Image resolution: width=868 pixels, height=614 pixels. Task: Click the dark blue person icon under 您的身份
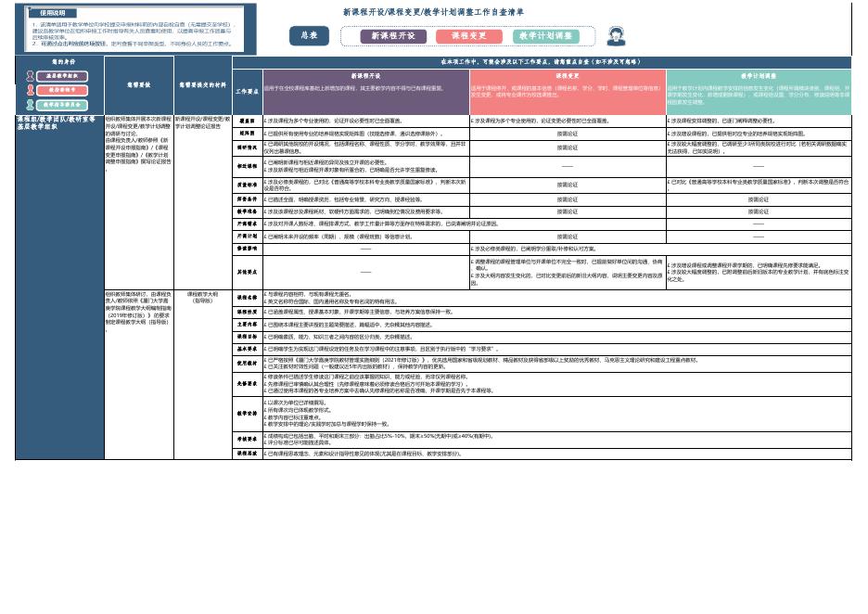pos(31,76)
